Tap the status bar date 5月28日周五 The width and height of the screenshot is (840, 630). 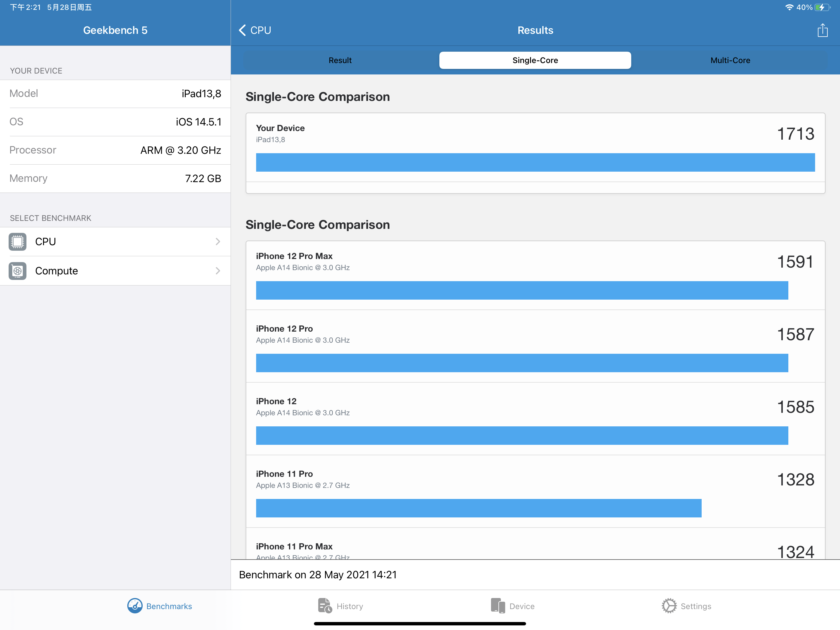point(69,7)
